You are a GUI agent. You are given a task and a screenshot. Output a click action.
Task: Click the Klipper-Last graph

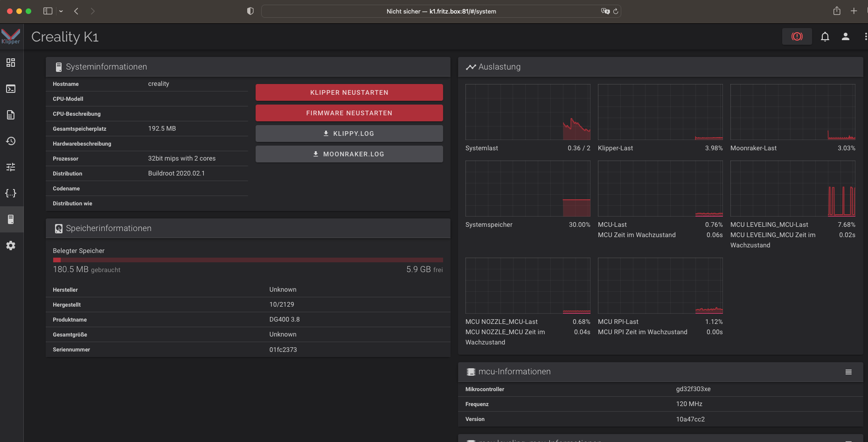(x=660, y=112)
